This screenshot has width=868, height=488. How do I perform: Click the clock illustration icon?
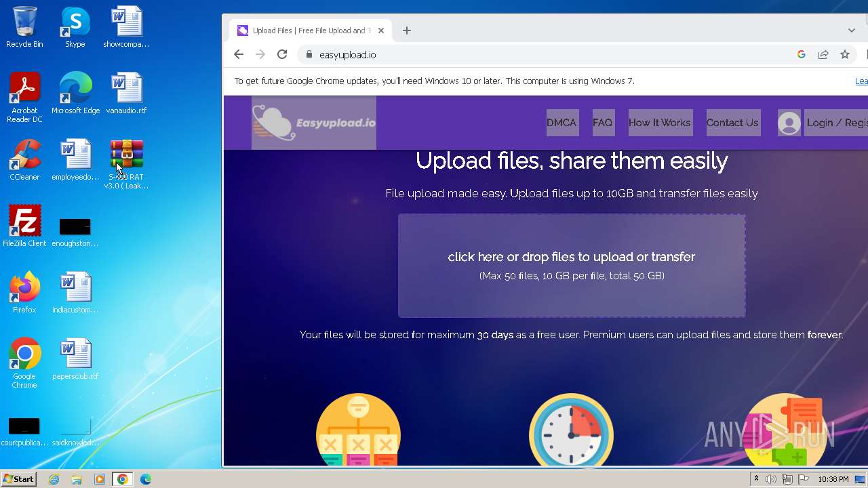pyautogui.click(x=571, y=430)
